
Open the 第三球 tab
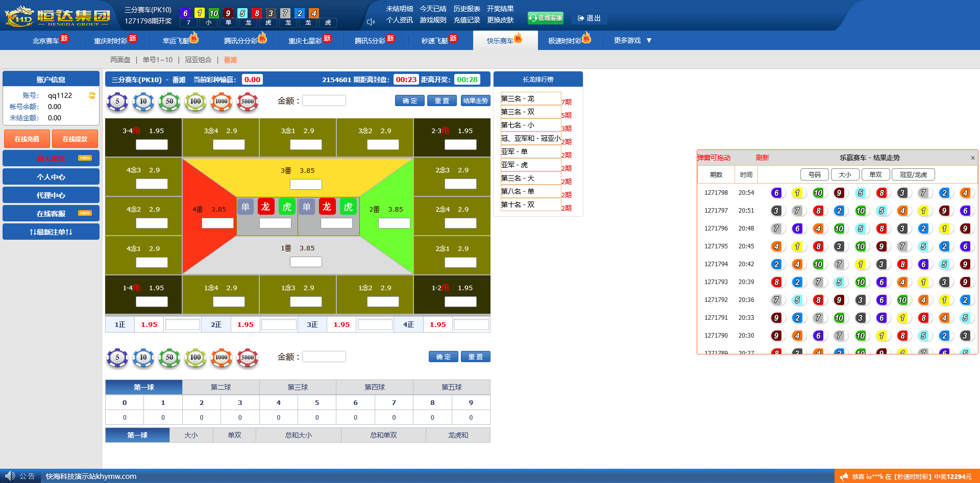[x=298, y=387]
